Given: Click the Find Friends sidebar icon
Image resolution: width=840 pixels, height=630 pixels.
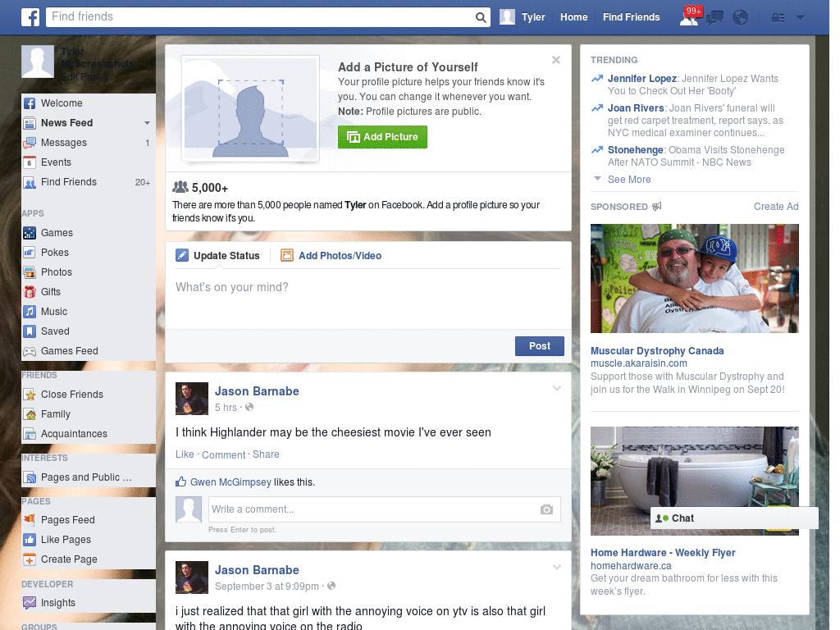Looking at the screenshot, I should [x=30, y=182].
